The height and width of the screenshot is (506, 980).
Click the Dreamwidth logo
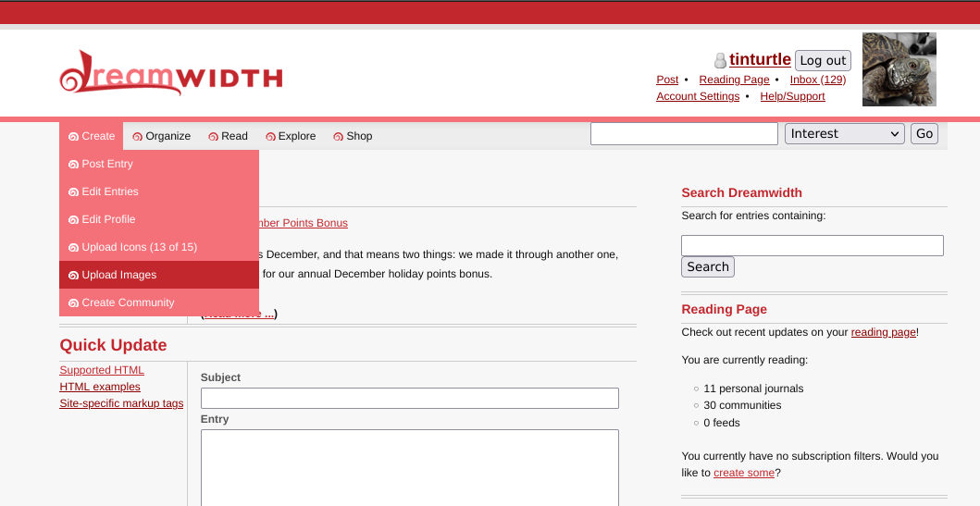(x=170, y=73)
